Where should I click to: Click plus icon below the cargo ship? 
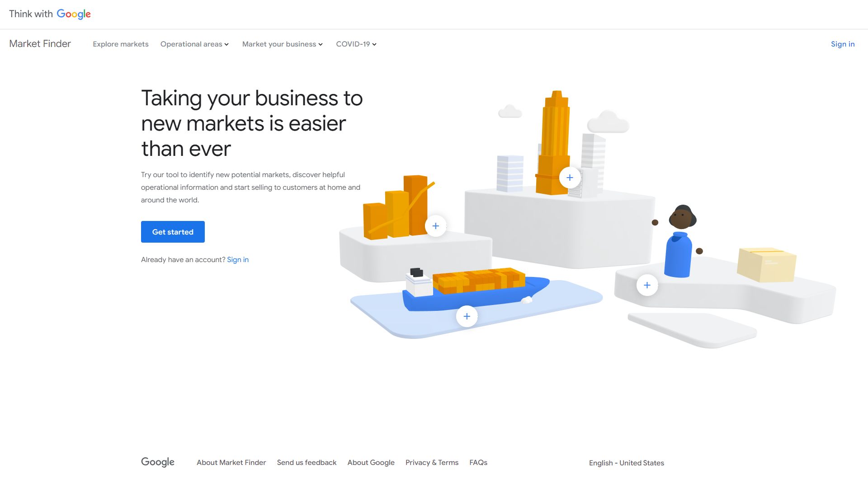tap(467, 316)
